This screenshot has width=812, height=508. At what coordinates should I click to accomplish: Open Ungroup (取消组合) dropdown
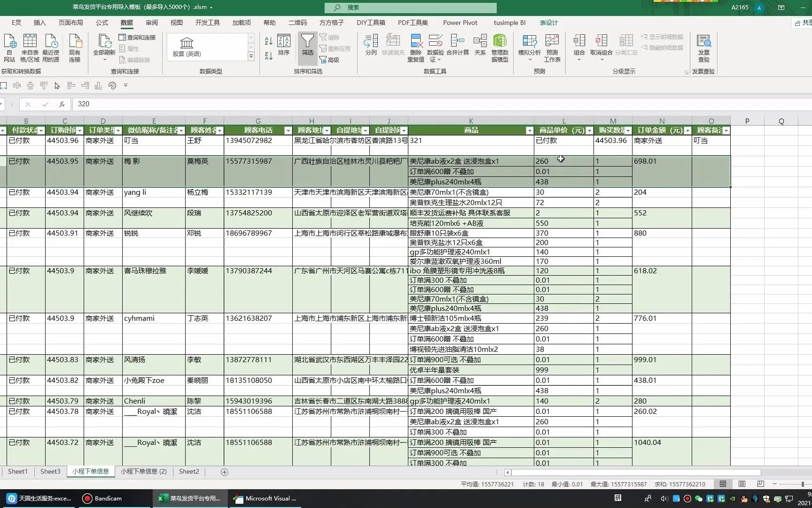click(601, 48)
